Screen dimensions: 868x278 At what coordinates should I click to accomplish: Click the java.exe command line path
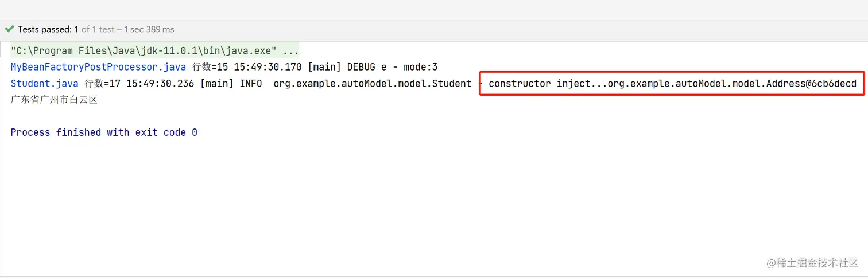[x=144, y=50]
